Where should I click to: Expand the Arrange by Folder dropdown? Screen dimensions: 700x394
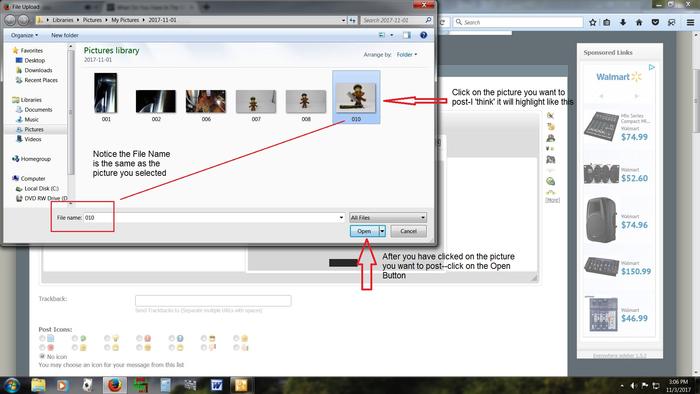coord(407,54)
